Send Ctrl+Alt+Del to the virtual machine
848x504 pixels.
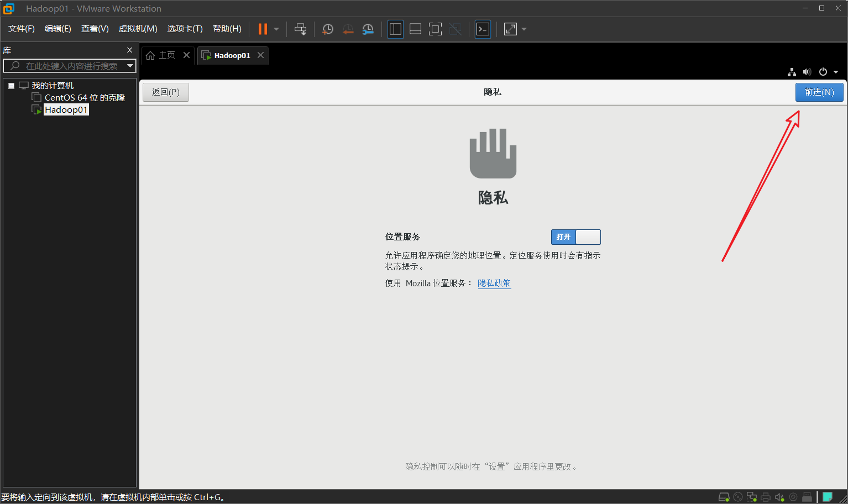(300, 29)
